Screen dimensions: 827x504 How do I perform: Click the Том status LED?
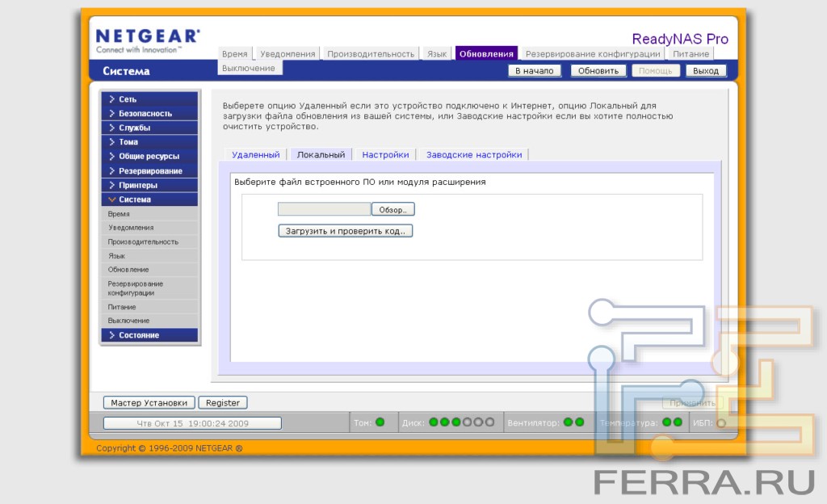click(x=380, y=422)
